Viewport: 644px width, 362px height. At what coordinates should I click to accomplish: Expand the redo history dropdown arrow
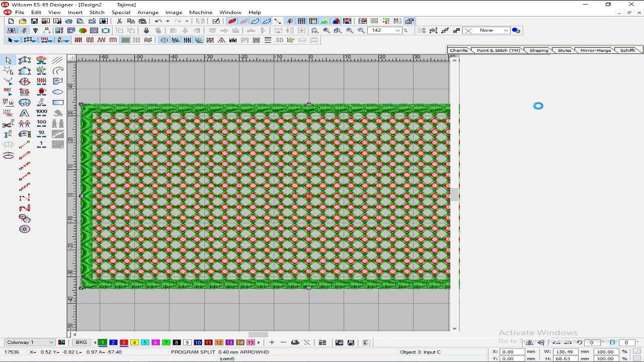click(x=187, y=21)
